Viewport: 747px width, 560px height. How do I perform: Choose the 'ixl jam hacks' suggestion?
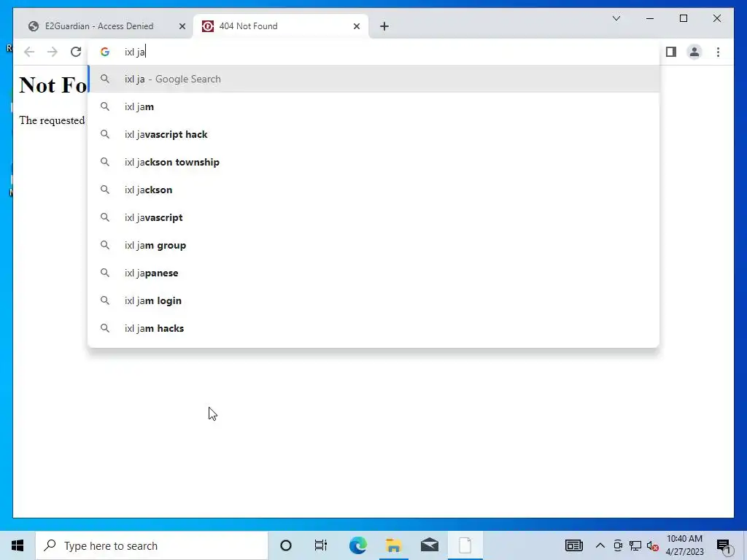point(373,328)
